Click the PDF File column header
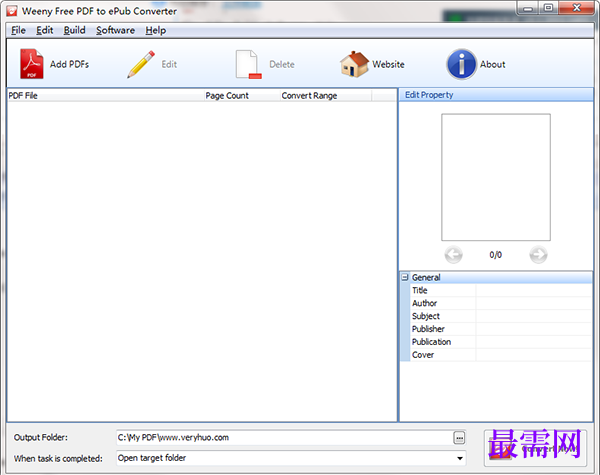 tap(105, 96)
